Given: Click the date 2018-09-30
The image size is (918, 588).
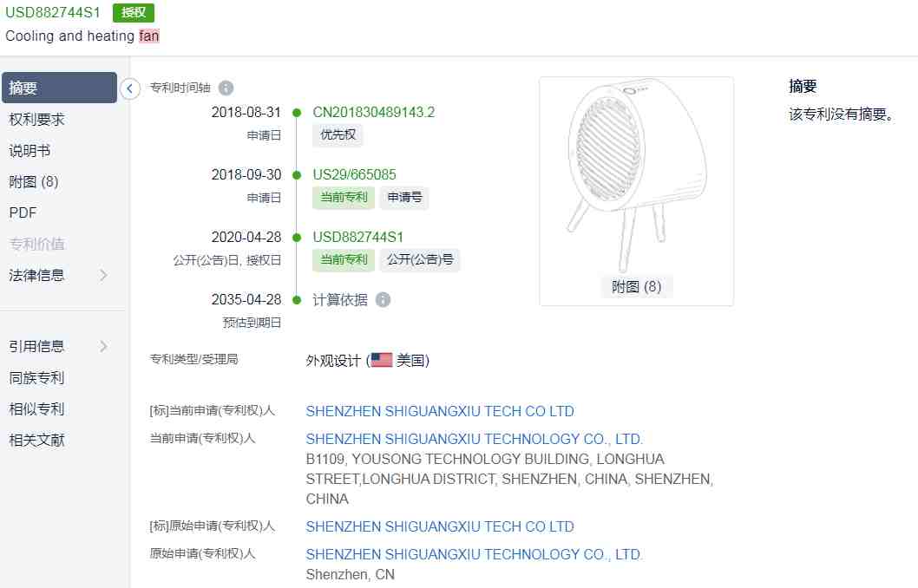Looking at the screenshot, I should tap(246, 175).
